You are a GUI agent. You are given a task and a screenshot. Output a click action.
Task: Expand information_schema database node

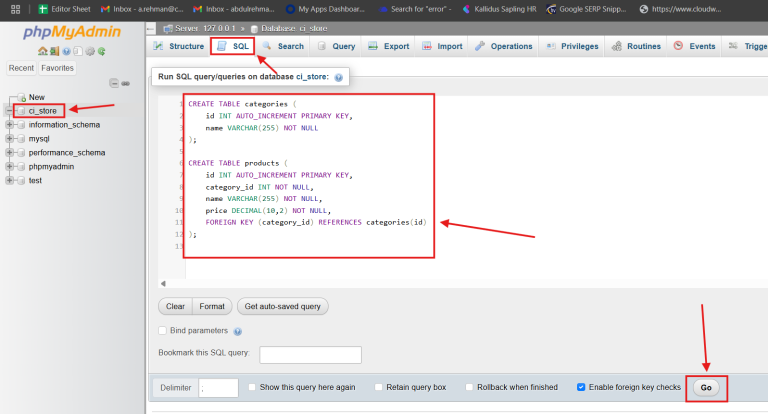tap(9, 125)
